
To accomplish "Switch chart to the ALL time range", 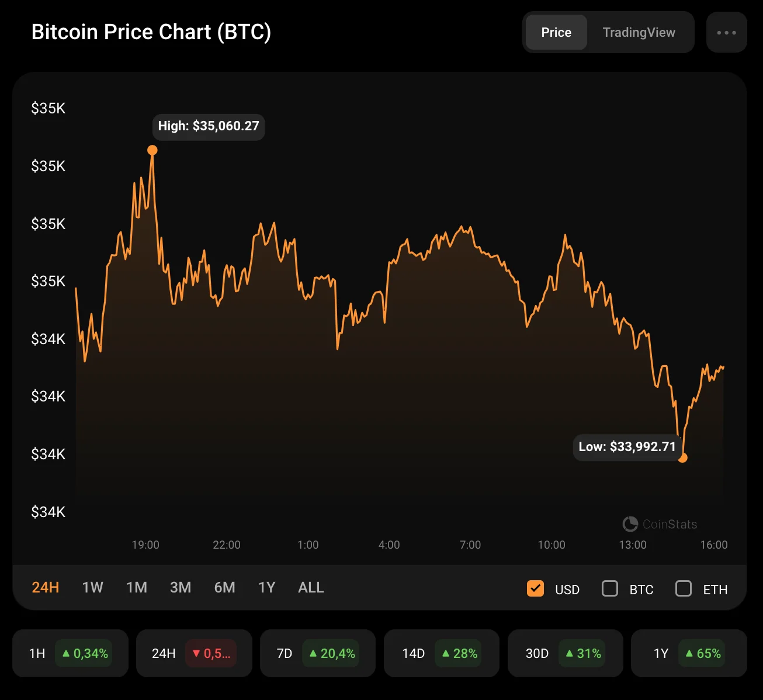I will click(x=311, y=587).
